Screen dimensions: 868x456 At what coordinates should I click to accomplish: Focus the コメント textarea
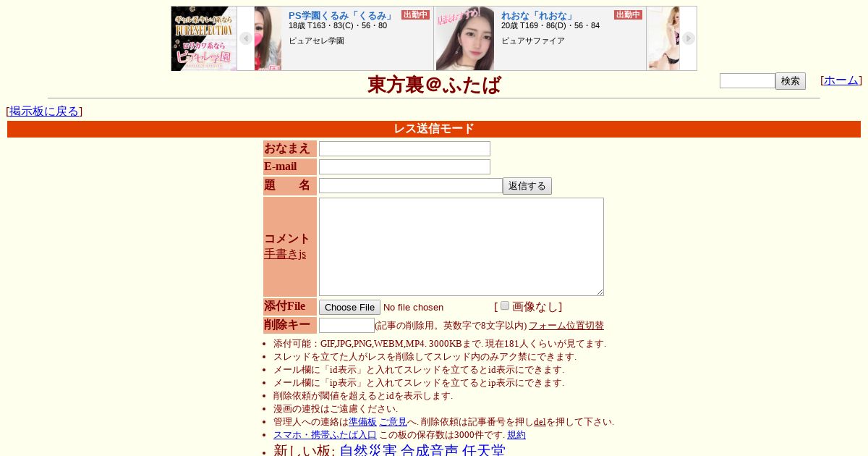click(x=461, y=247)
